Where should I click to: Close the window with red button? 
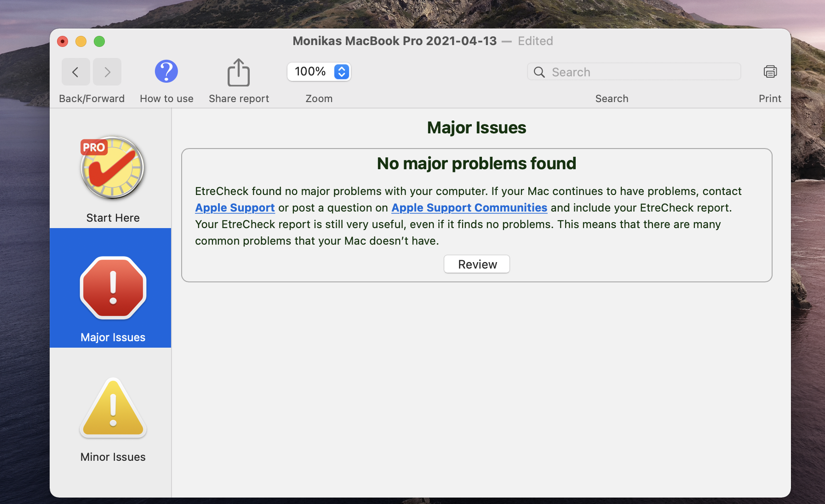pyautogui.click(x=63, y=41)
